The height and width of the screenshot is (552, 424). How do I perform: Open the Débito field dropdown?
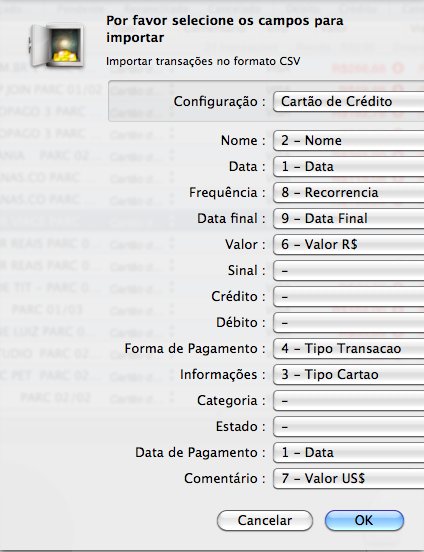349,323
